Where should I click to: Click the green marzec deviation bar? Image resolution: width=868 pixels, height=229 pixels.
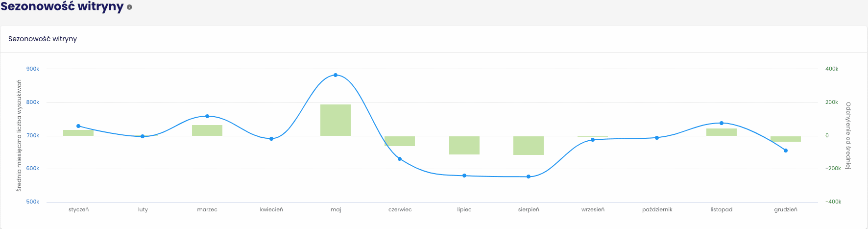coord(207,130)
